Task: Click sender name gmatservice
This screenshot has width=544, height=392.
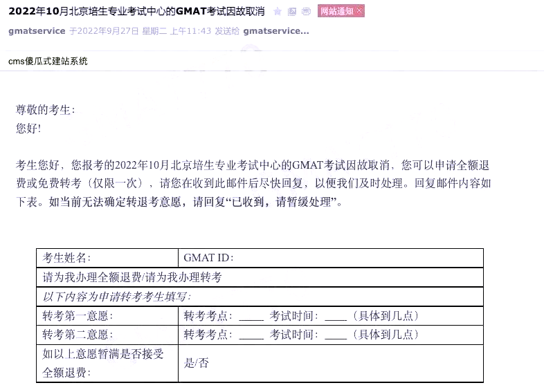Action: point(37,31)
